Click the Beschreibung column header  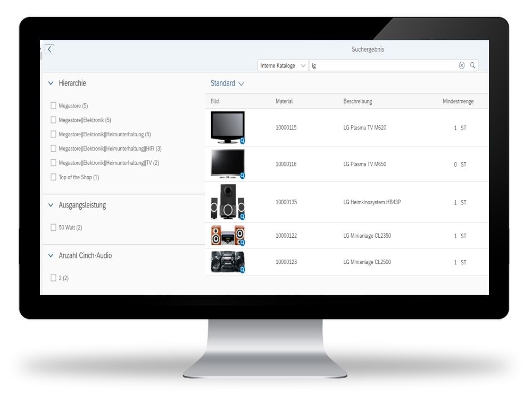pyautogui.click(x=358, y=101)
